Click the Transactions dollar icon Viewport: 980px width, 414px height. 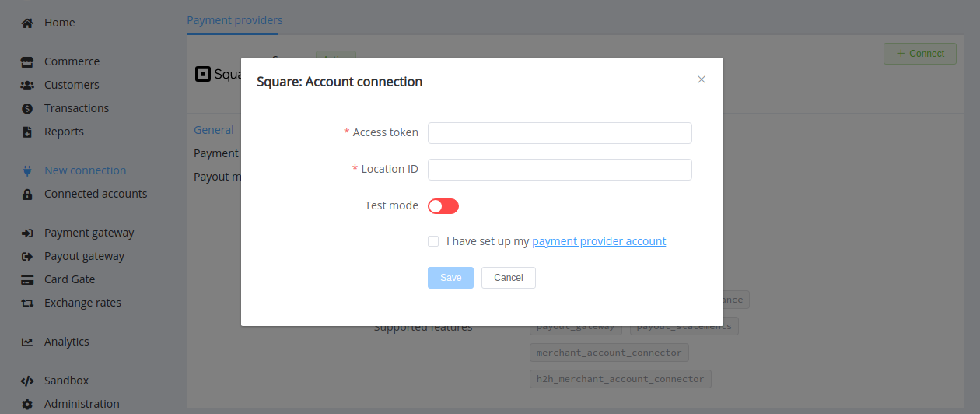[x=27, y=108]
